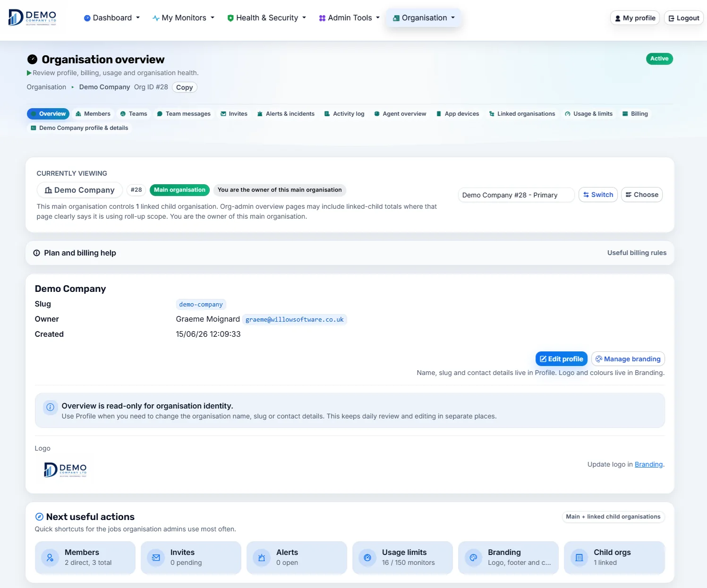Click the info icon beside Plan and billing help

tap(37, 253)
